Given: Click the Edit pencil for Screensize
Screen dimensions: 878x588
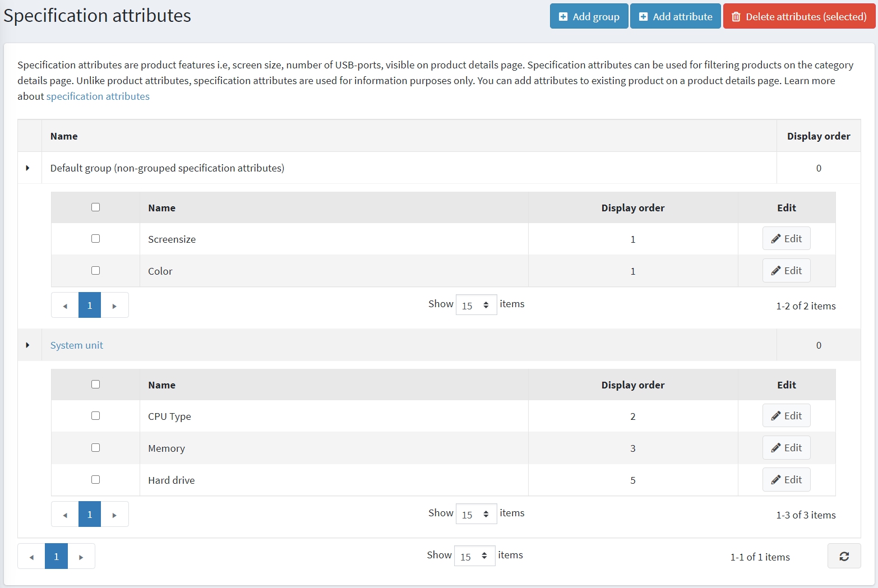Looking at the screenshot, I should [x=786, y=239].
